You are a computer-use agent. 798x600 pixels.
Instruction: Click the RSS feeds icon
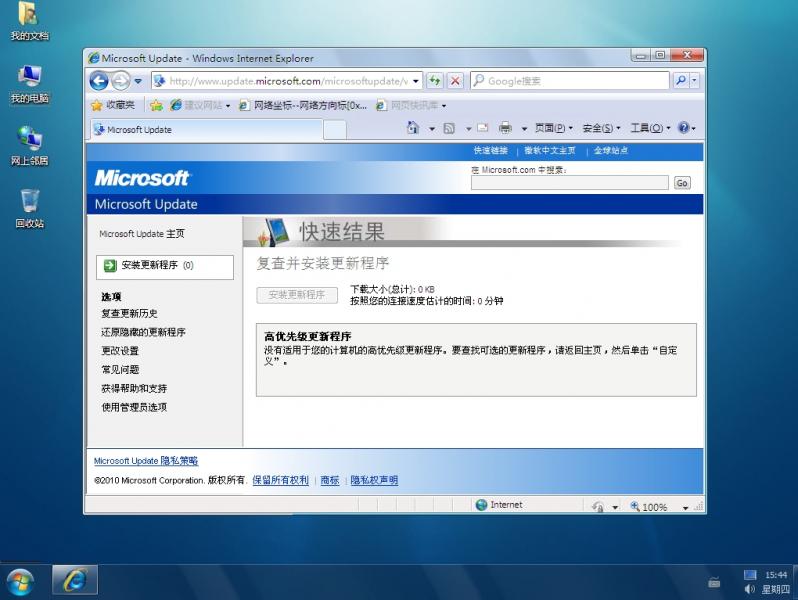(x=449, y=128)
